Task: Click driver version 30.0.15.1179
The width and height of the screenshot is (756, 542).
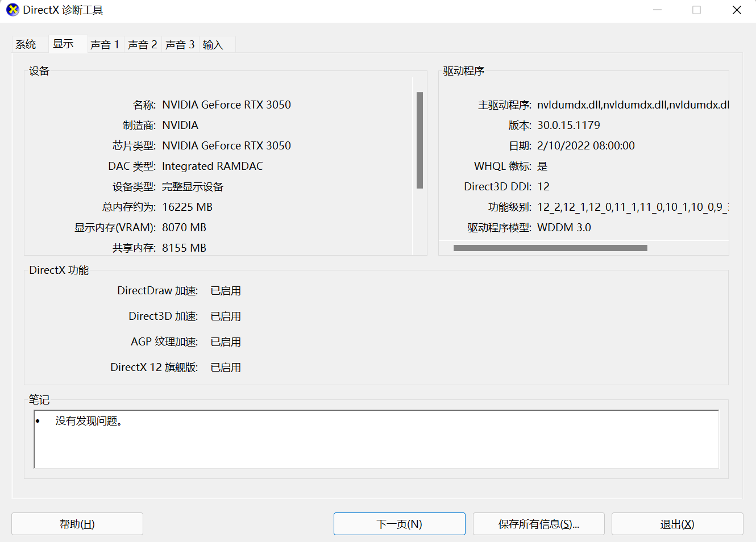Action: pos(568,125)
